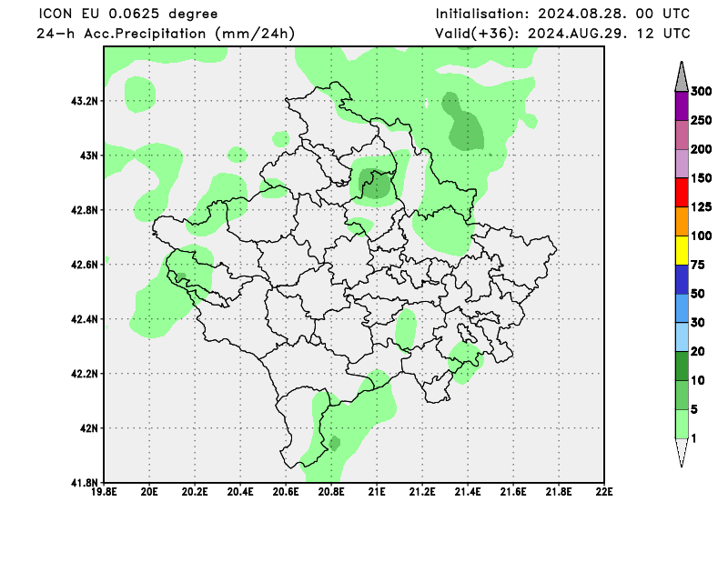Click the 21.2E longitude label
The image size is (728, 562).
point(422,491)
